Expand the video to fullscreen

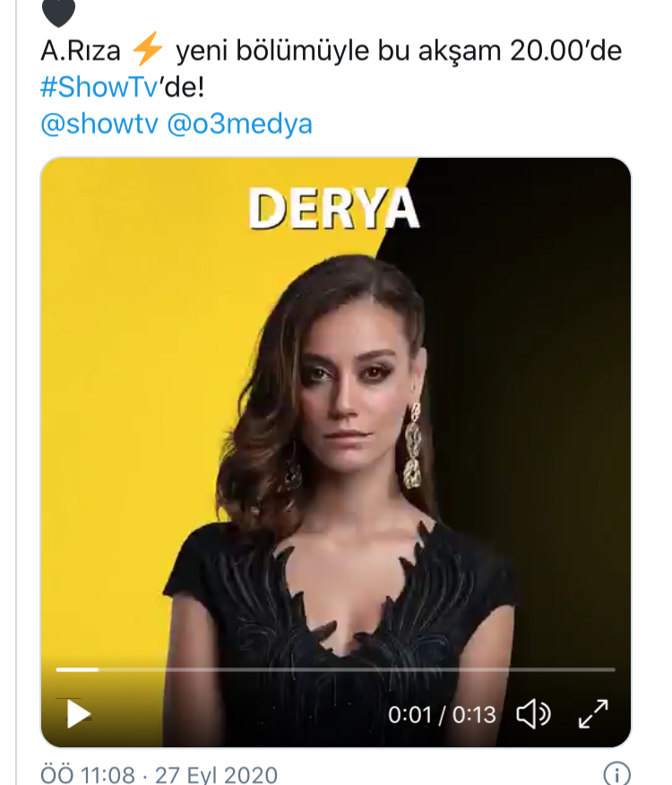tap(593, 713)
